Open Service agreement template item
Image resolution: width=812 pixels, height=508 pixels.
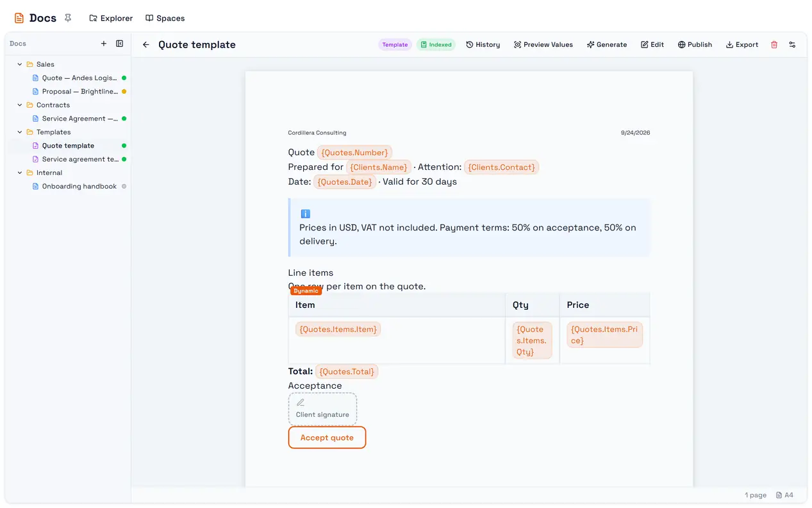(79, 159)
